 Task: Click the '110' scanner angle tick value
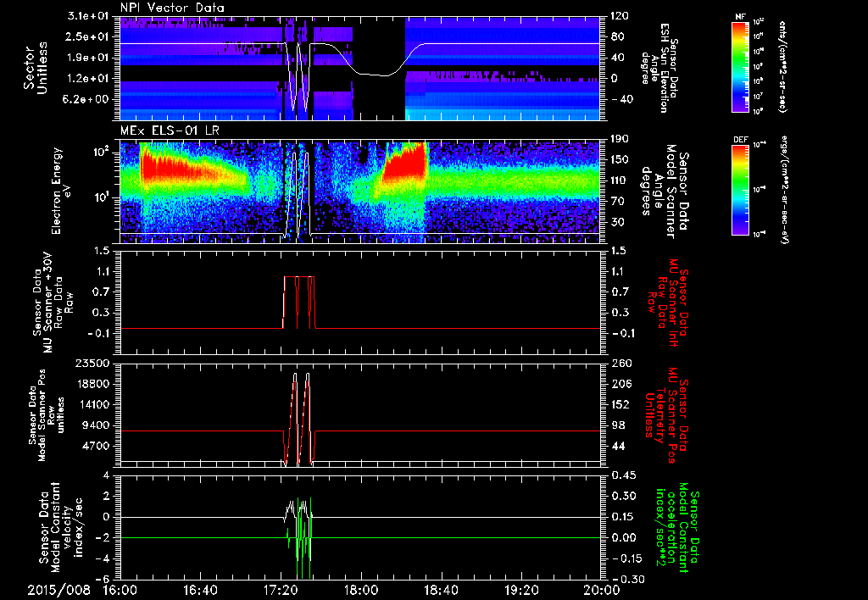[620, 181]
